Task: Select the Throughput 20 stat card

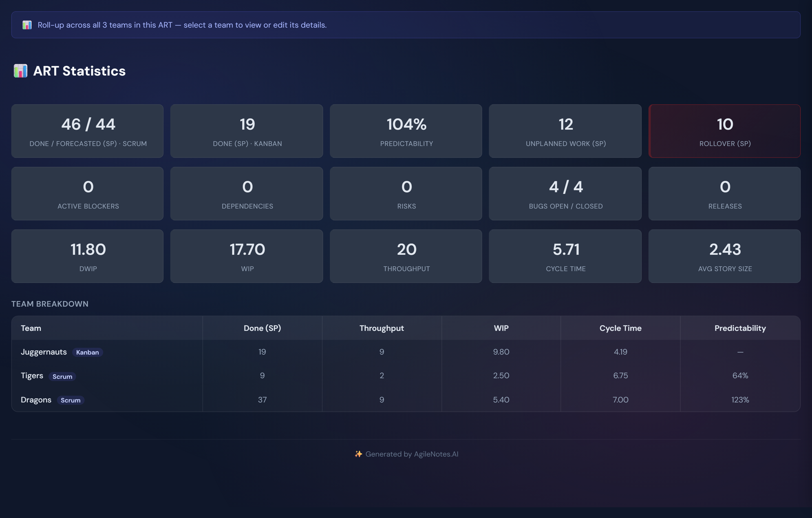Action: point(406,256)
